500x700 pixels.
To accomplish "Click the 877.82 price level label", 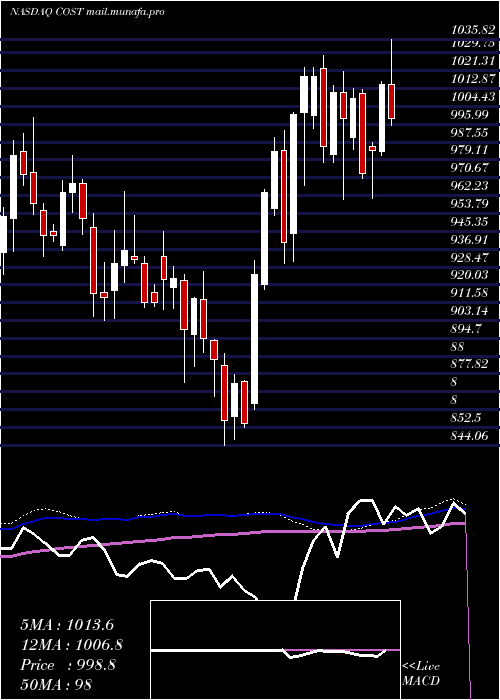I will click(x=472, y=364).
